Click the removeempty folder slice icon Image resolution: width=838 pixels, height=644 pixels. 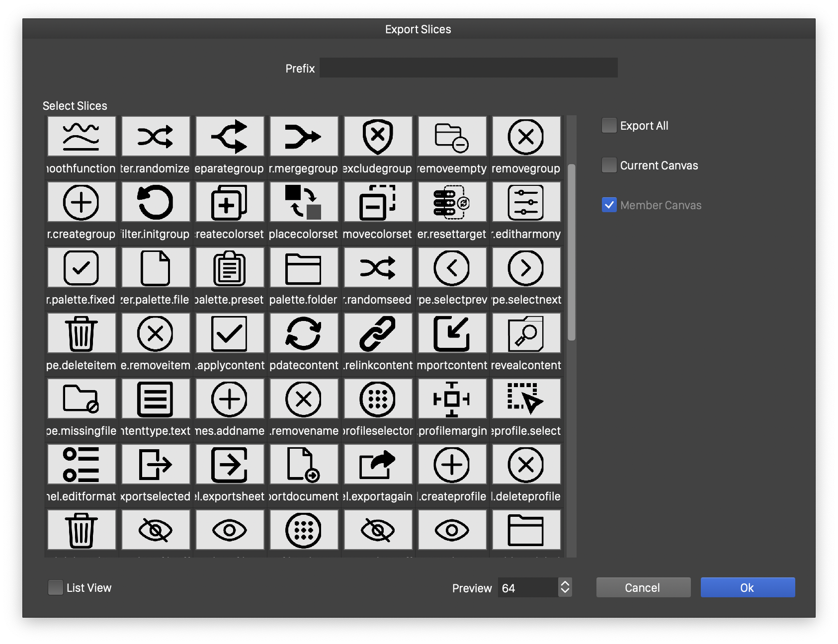pyautogui.click(x=452, y=137)
